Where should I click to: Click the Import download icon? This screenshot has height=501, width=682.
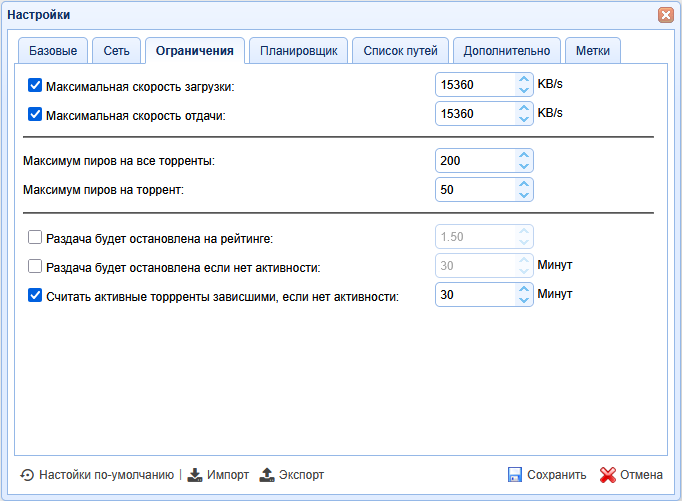(195, 475)
